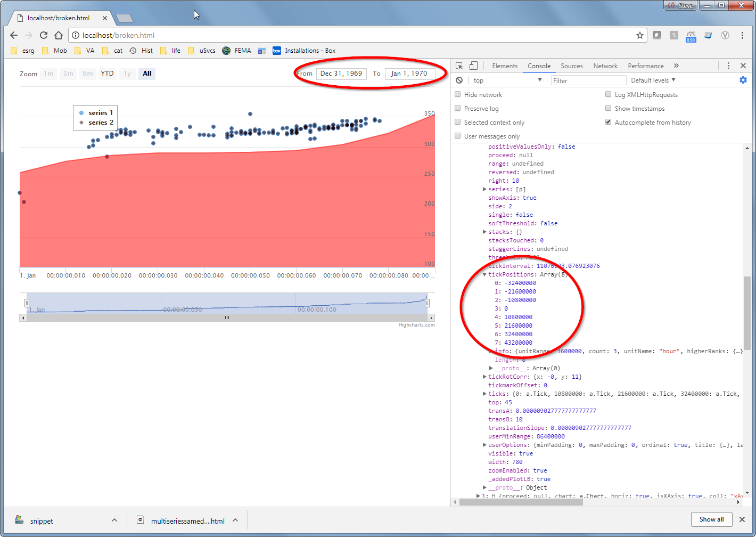This screenshot has height=537, width=756.
Task: Switch to the Sources tab
Action: [572, 66]
